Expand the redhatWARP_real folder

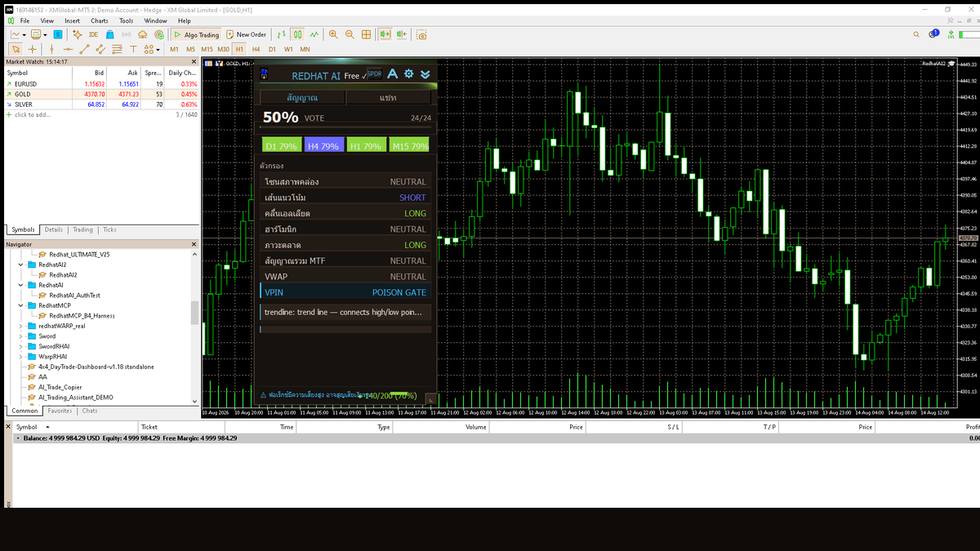coord(21,326)
